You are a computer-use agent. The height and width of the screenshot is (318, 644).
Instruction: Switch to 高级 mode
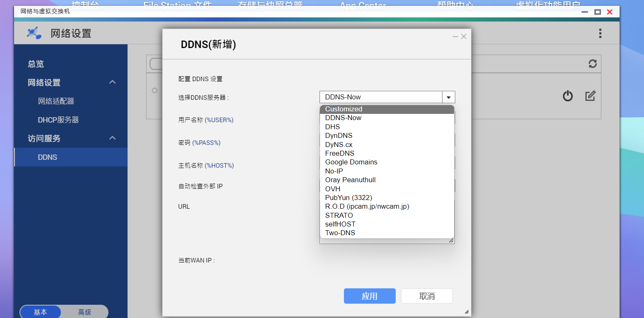coord(84,312)
